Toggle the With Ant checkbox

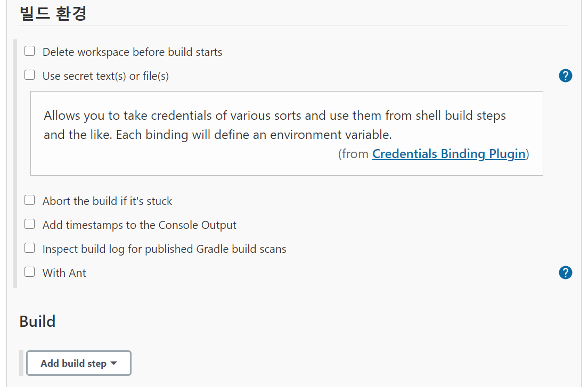click(30, 272)
